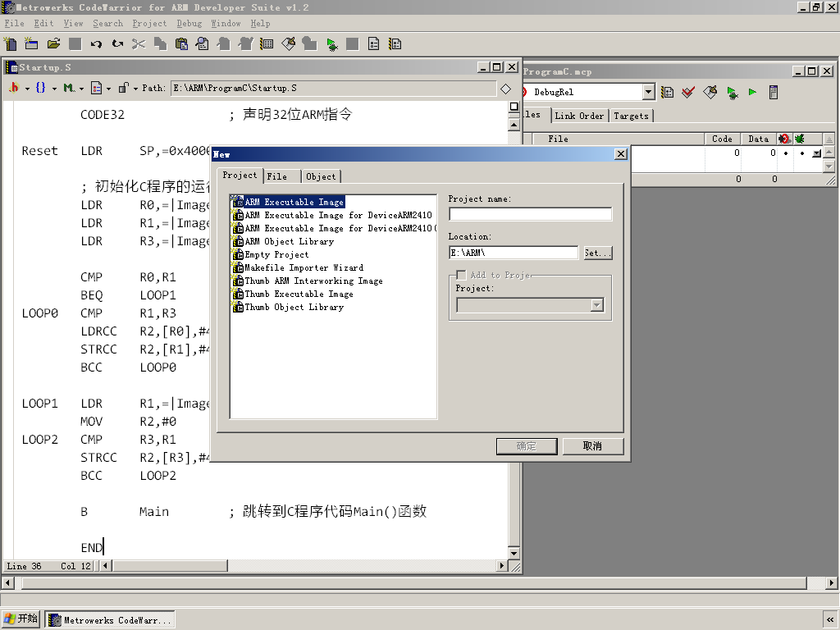Click the pane splitter box above editor scrollbar
Screen dimensions: 840x630
pos(514,107)
